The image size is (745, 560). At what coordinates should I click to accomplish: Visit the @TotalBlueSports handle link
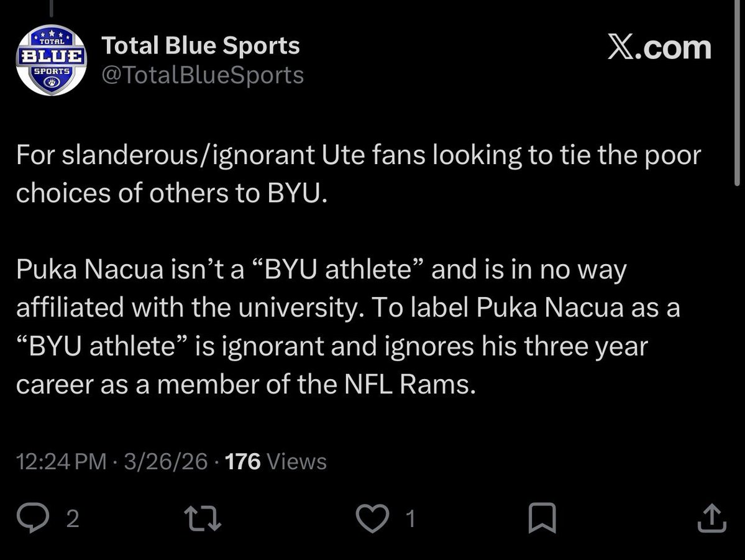coord(203,75)
